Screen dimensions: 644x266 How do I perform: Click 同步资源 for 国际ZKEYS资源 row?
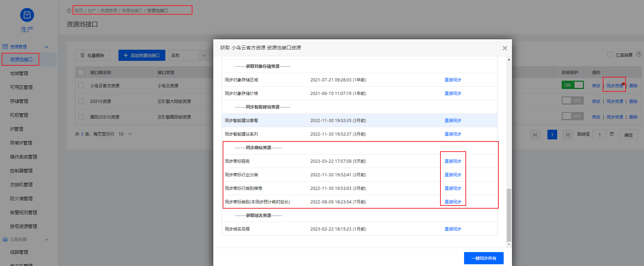click(615, 117)
